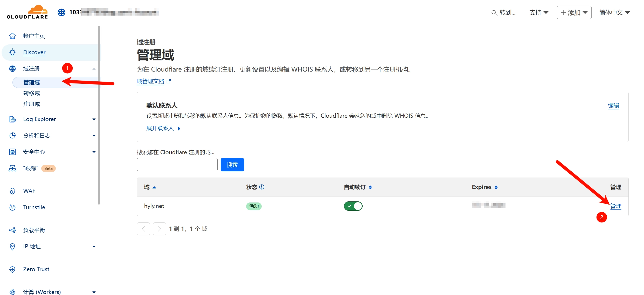644x295 pixels.
Task: Click the Zero Trust icon
Action: 12,269
